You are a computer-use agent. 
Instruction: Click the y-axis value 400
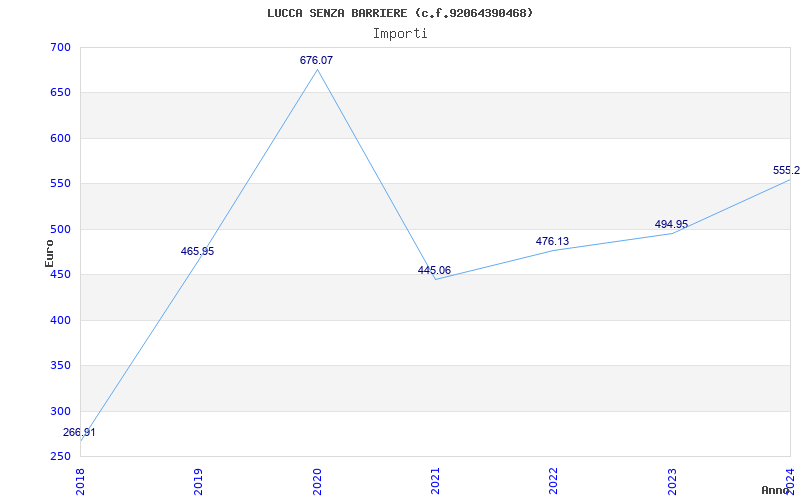click(x=60, y=320)
